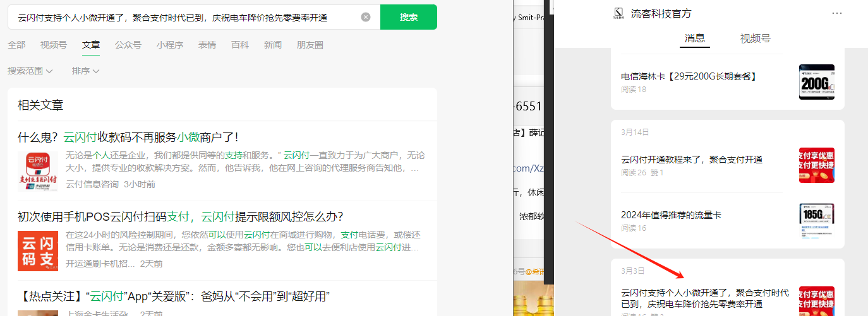Clear the search box text
The image size is (868, 316).
coord(365,17)
